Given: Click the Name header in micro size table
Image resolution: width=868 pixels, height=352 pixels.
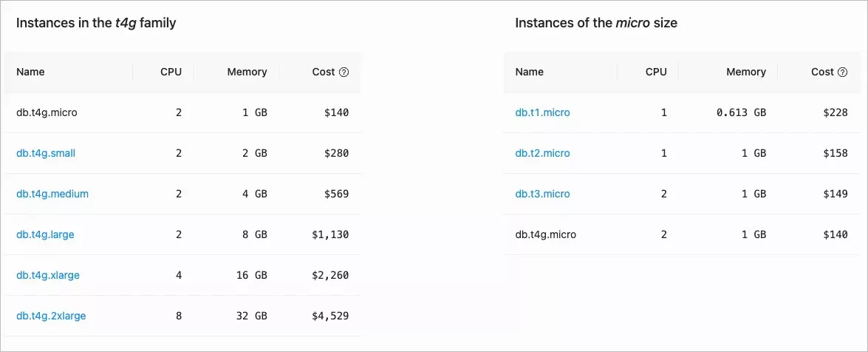Looking at the screenshot, I should click(x=529, y=72).
